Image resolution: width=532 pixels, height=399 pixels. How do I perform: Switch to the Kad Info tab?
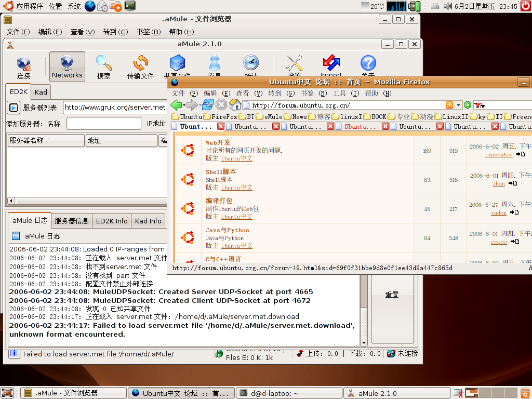(148, 221)
